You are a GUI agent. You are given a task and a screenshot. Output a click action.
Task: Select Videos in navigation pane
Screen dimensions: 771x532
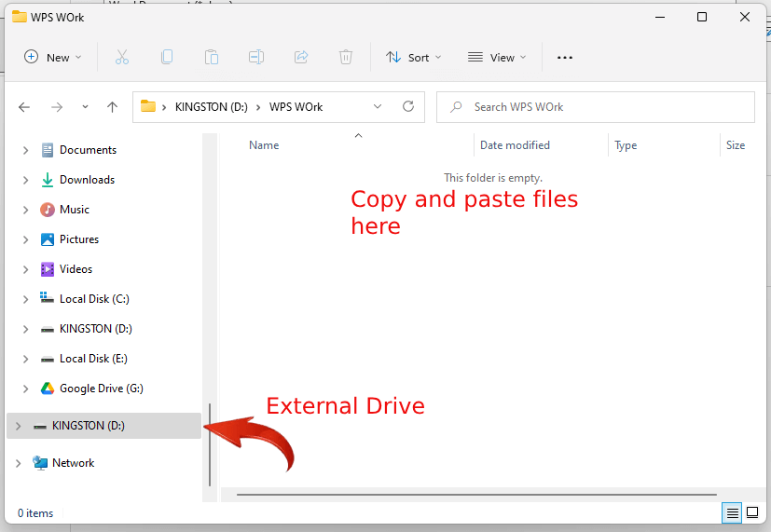click(76, 269)
